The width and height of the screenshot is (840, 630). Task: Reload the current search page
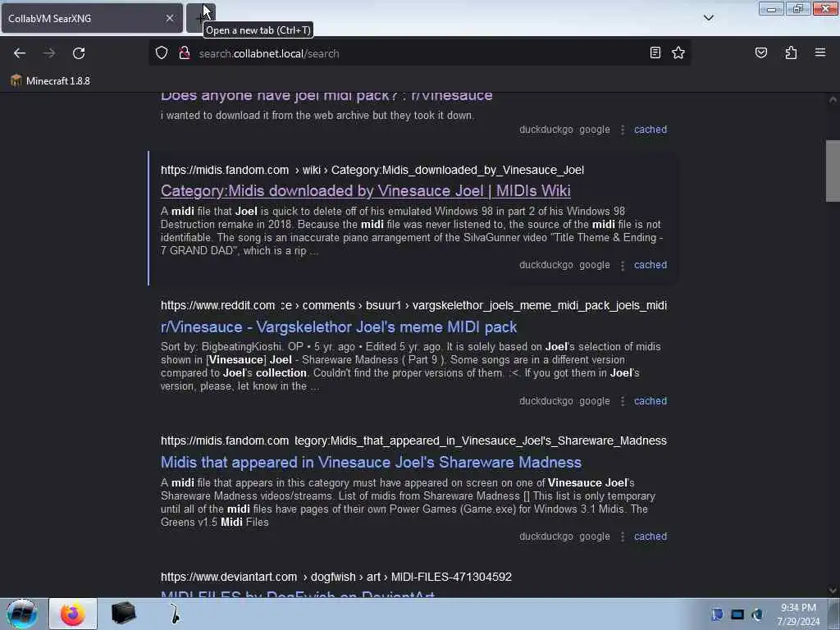pos(79,53)
